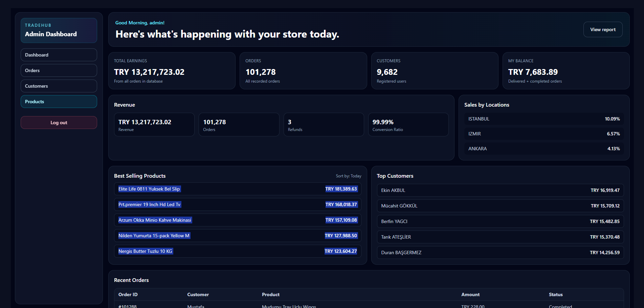Click the Revenue tile inside Revenue panel
The height and width of the screenshot is (308, 644).
point(154,125)
